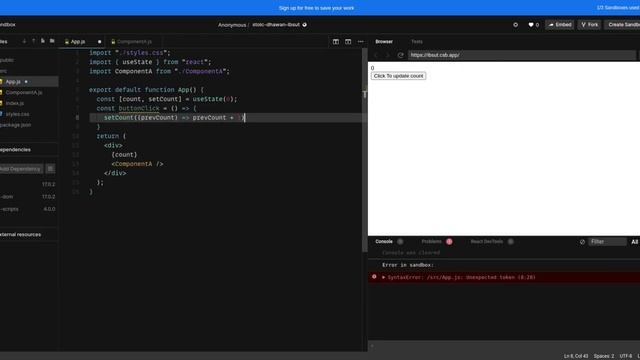
Task: Click the Problems count badge
Action: [449, 242]
